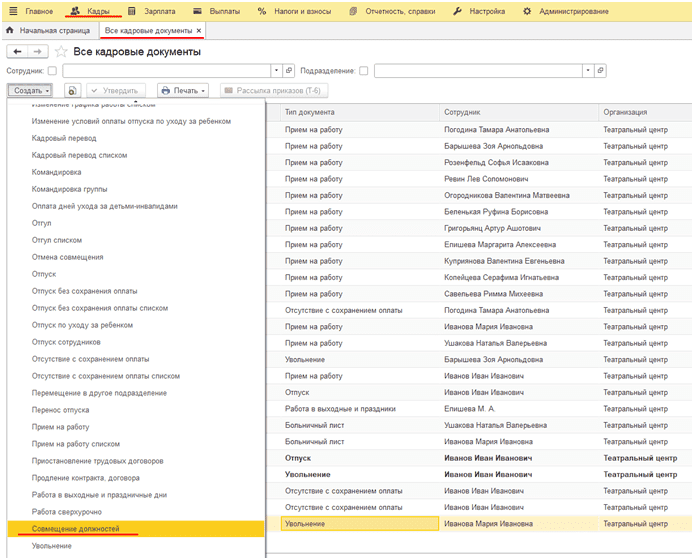The image size is (694, 560).
Task: Open the Зарплата section
Action: (152, 11)
